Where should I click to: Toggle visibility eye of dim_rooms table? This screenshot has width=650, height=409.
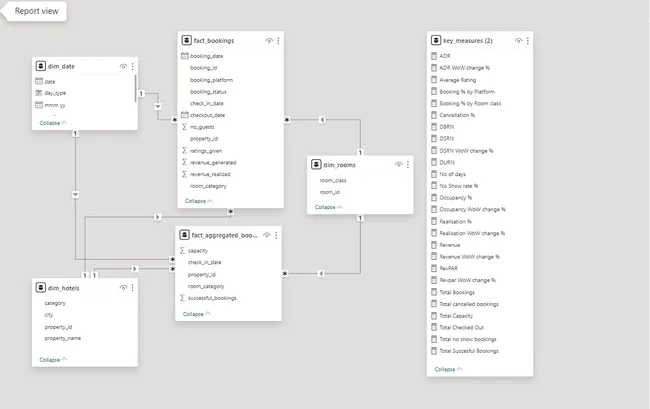pos(399,165)
